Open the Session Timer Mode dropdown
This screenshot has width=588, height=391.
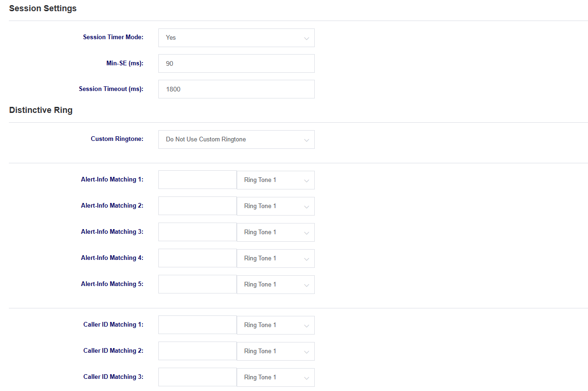click(236, 38)
